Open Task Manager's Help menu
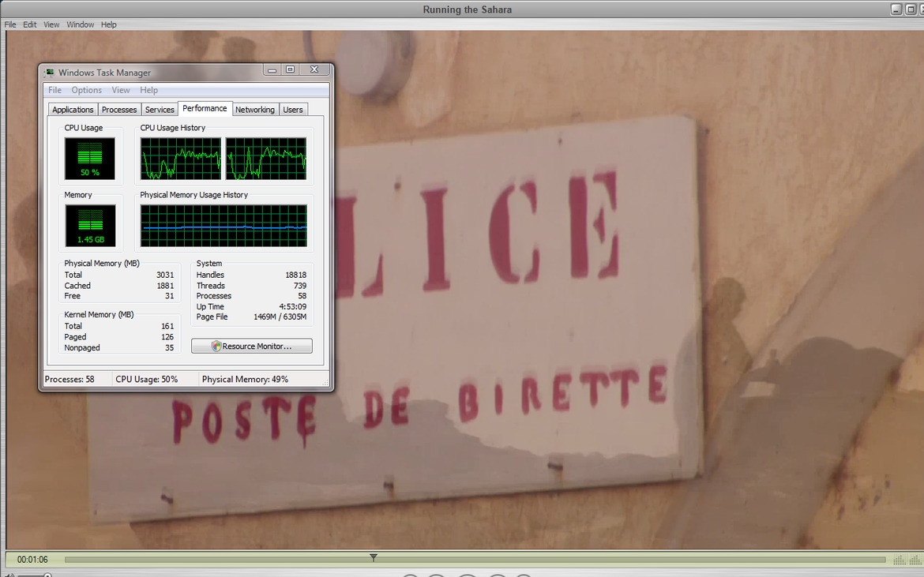This screenshot has height=577, width=924. click(148, 90)
